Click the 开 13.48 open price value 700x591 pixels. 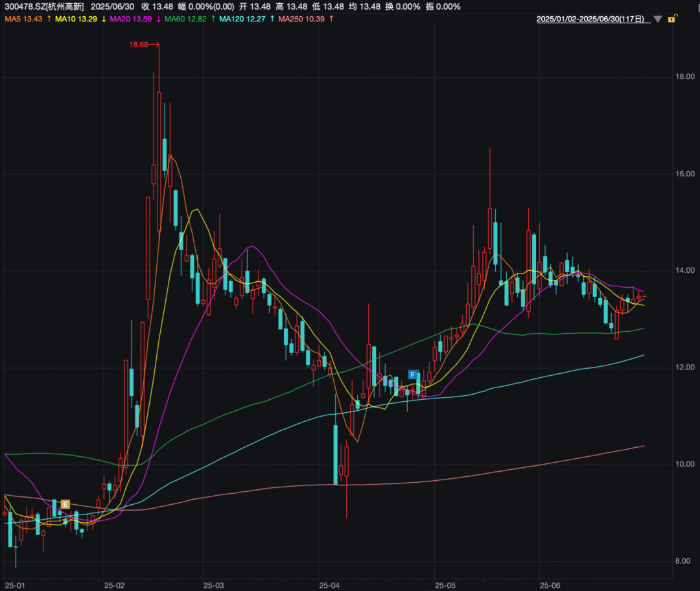(x=255, y=6)
